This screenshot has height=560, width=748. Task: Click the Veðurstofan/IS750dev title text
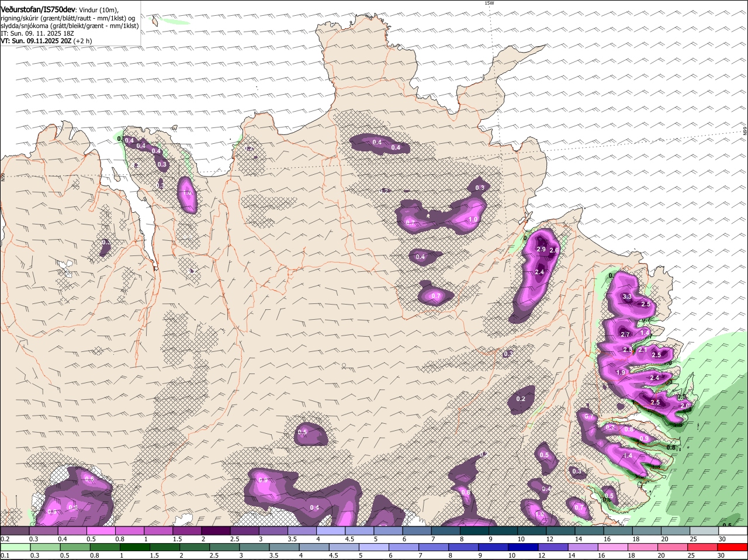[x=38, y=9]
